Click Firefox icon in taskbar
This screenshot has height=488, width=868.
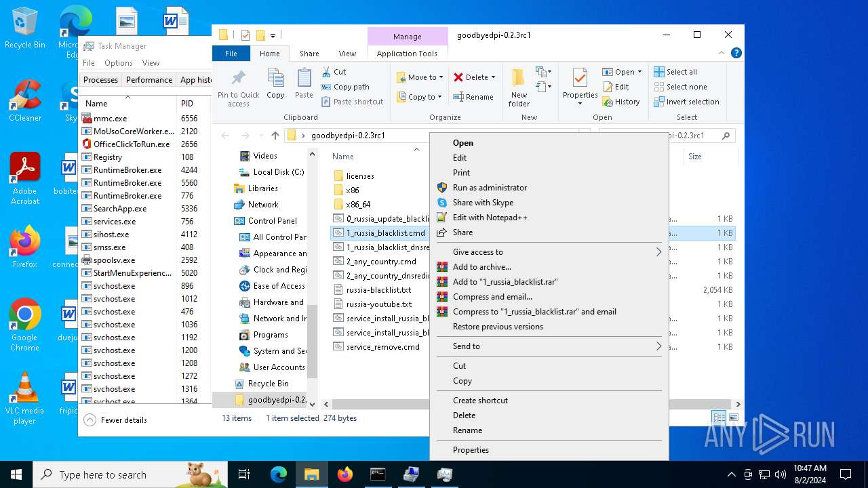tap(345, 474)
